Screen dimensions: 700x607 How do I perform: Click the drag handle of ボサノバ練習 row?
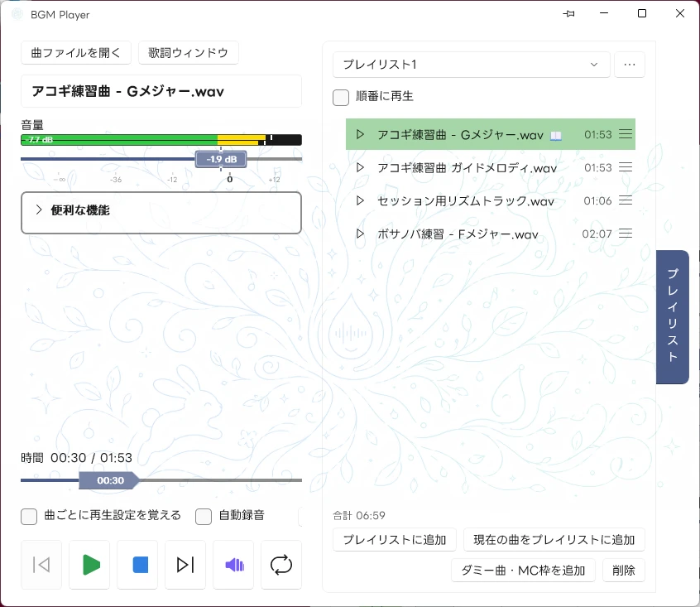pyautogui.click(x=626, y=234)
